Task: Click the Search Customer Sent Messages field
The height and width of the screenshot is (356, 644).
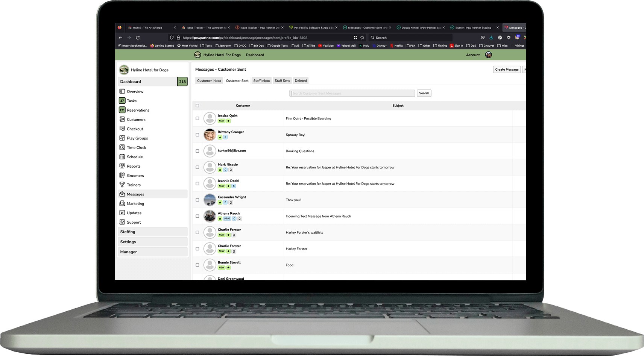Action: pyautogui.click(x=352, y=93)
